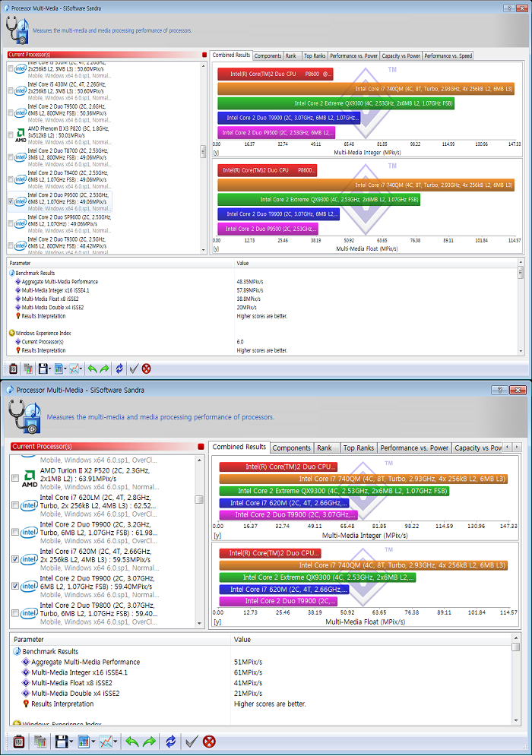Click help question-mark button in top window title bar
This screenshot has height=756, width=532.
click(x=509, y=8)
